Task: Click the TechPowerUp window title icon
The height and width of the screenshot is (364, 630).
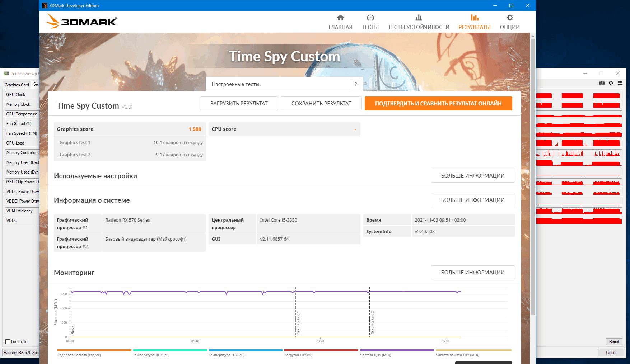Action: point(6,74)
